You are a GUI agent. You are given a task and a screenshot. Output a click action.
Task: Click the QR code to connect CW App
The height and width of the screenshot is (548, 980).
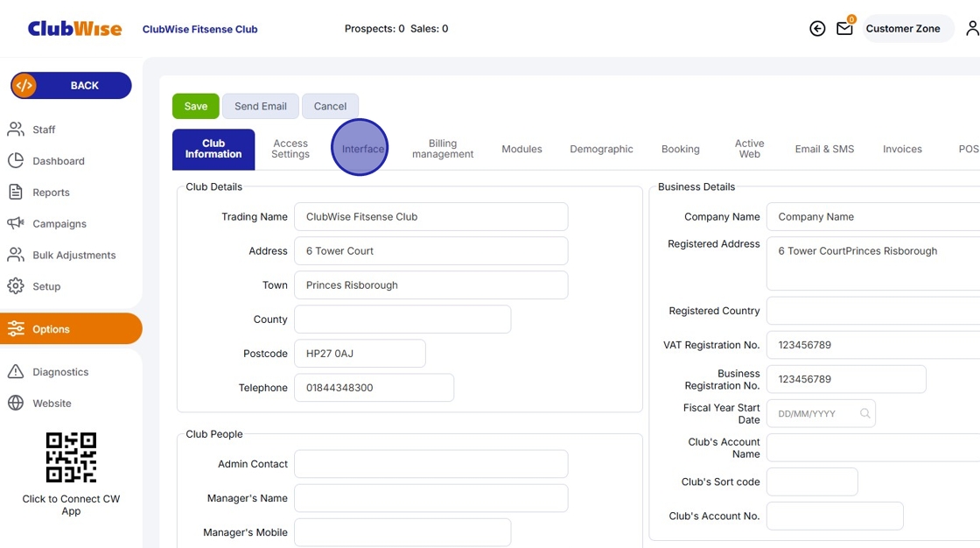(71, 457)
